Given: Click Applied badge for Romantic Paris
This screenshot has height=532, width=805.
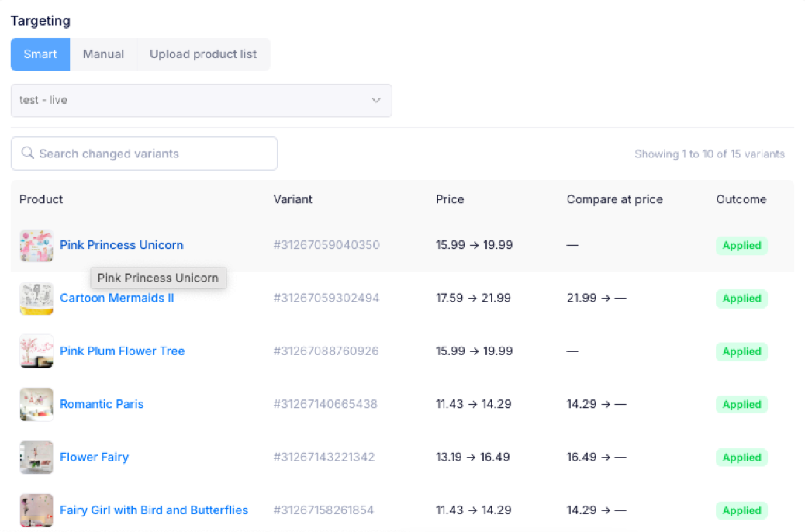Looking at the screenshot, I should (x=742, y=405).
